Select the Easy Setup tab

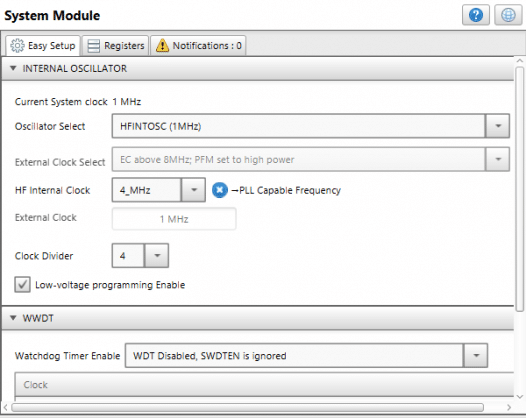click(43, 46)
